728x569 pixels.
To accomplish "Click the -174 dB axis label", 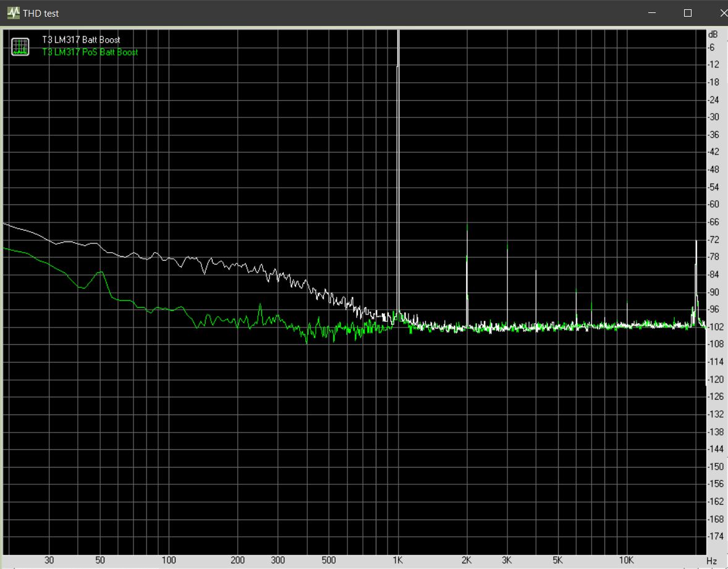I will [x=716, y=536].
